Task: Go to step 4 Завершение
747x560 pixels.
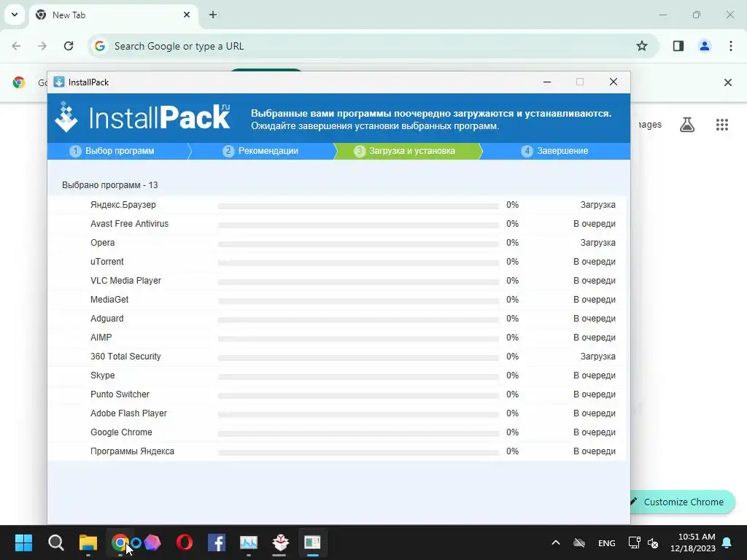Action: [x=555, y=151]
